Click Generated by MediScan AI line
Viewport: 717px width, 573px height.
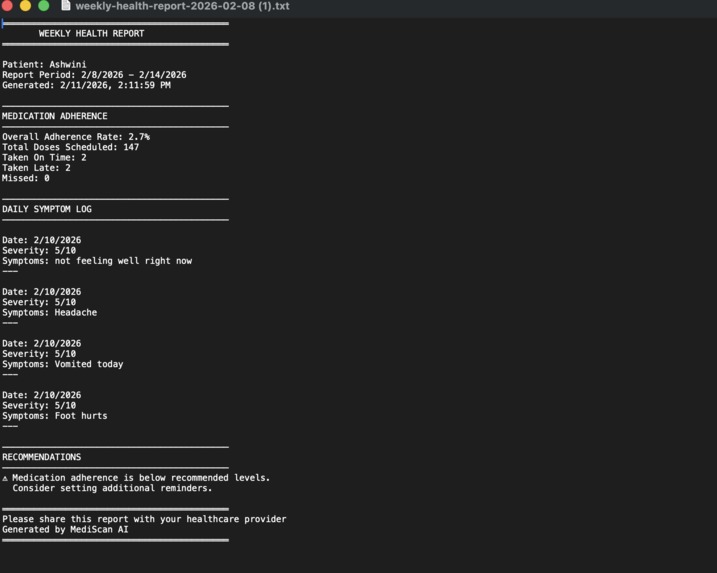pos(65,530)
